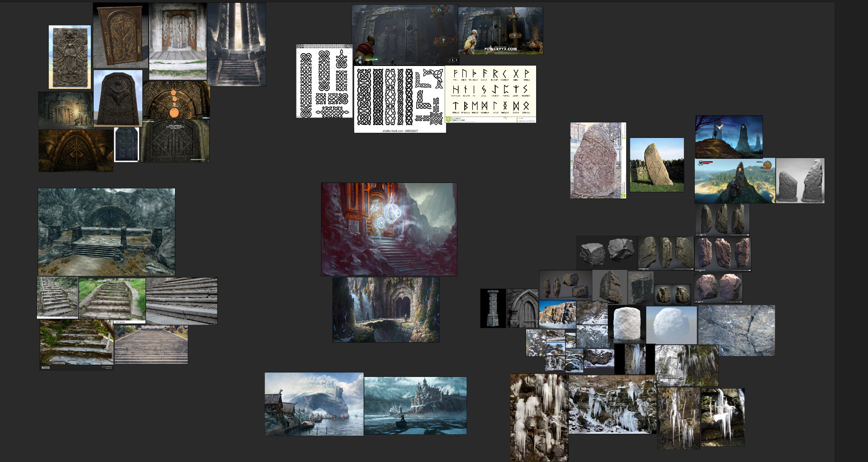This screenshot has height=462, width=868.
Task: Select the grassy curved stone steps photo
Action: tap(112, 301)
